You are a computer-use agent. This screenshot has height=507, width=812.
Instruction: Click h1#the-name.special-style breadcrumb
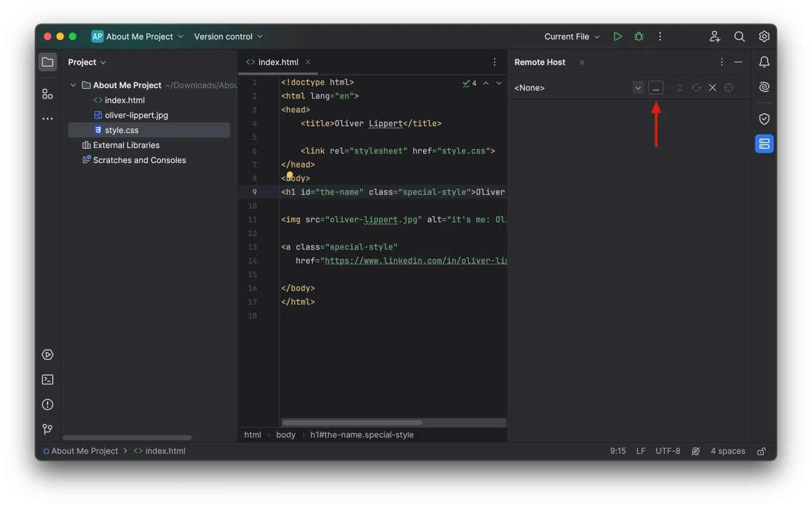[x=362, y=435]
